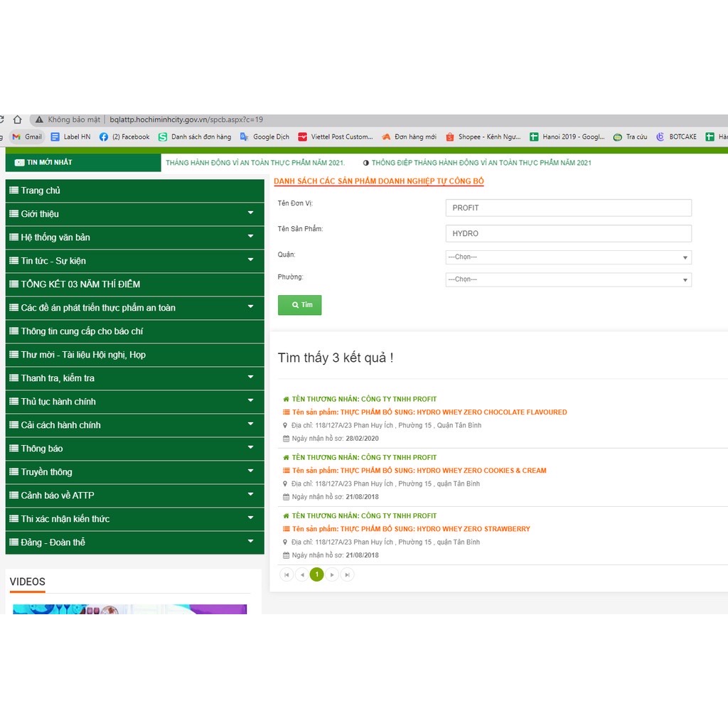Click the Tên Sản Phẩm input field
This screenshot has width=728, height=728.
[x=568, y=233]
